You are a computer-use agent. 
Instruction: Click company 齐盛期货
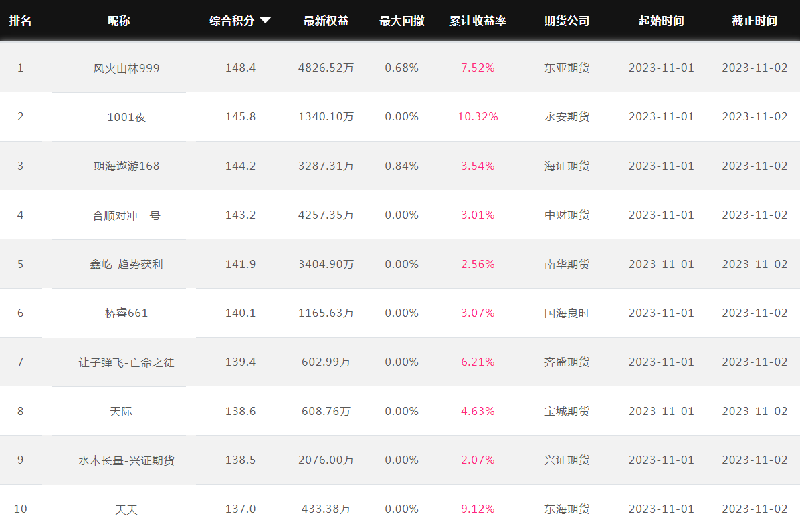567,362
